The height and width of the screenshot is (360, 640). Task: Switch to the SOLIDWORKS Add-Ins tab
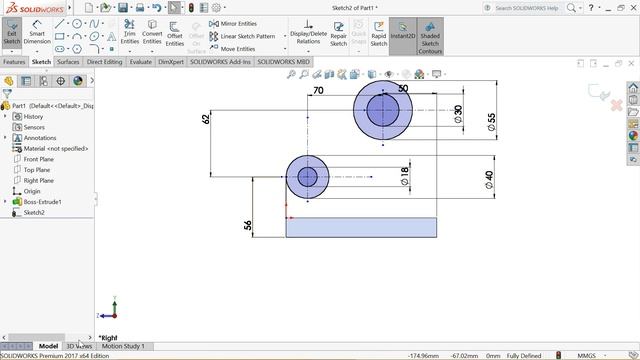[220, 62]
